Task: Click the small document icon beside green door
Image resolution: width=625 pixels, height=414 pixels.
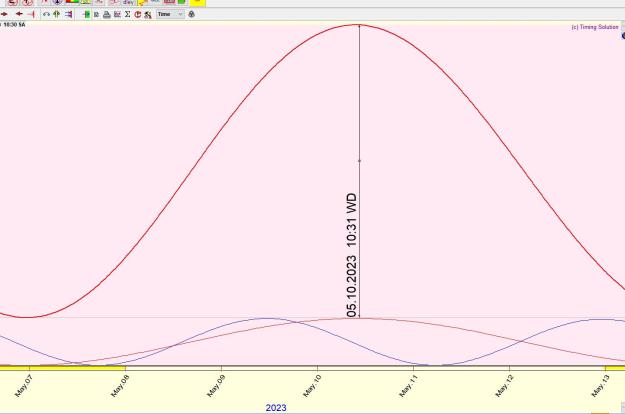Action: 96,14
